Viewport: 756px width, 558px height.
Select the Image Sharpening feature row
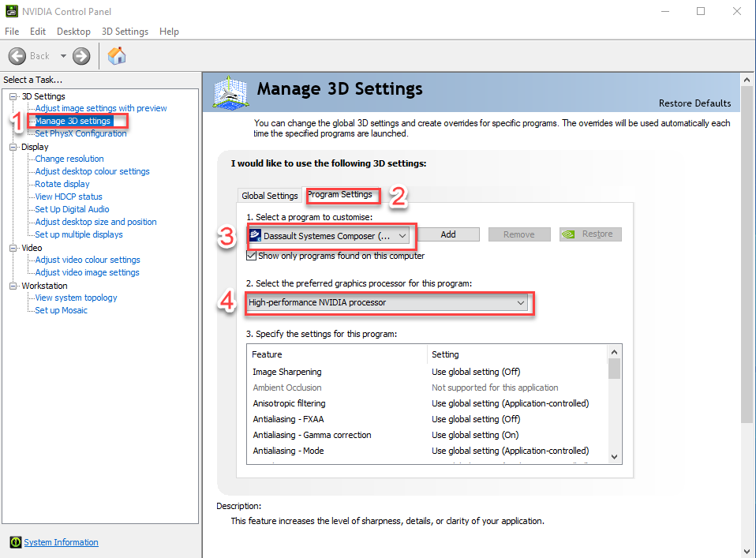tap(427, 372)
